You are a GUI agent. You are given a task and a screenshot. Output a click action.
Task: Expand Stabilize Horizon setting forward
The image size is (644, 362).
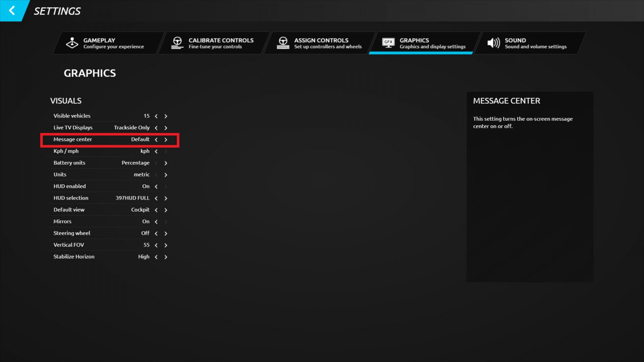tap(166, 256)
